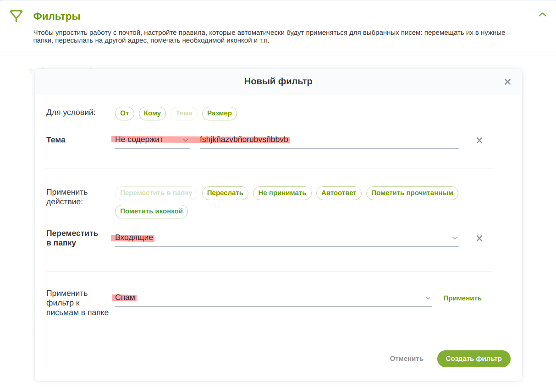556x392 pixels.
Task: Remove the Тема condition row
Action: (479, 141)
